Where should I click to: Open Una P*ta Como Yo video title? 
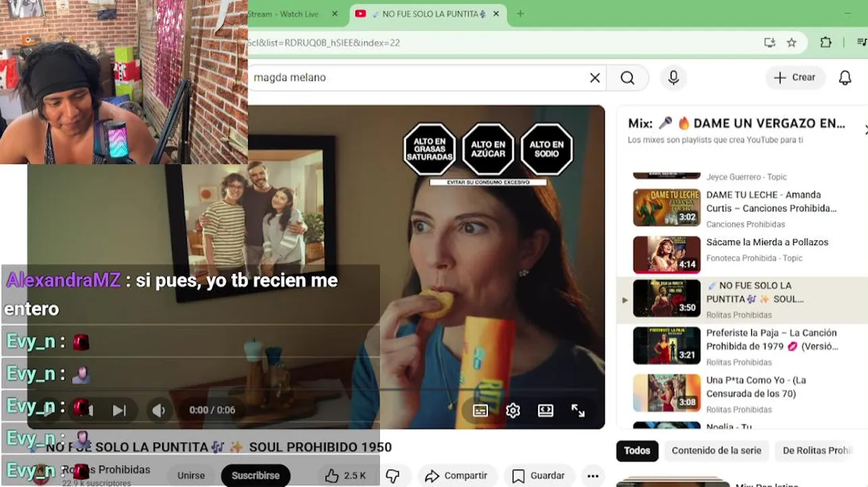click(756, 387)
